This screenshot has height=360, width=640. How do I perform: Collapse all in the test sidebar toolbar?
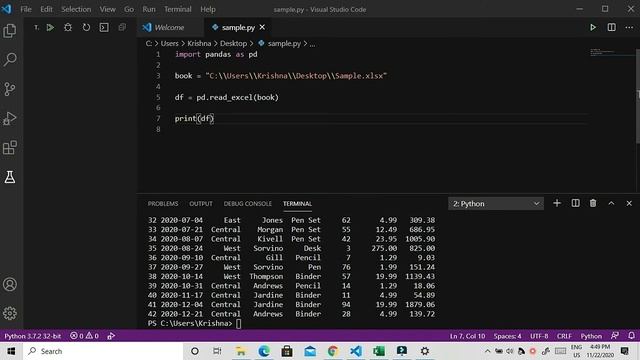pos(122,27)
